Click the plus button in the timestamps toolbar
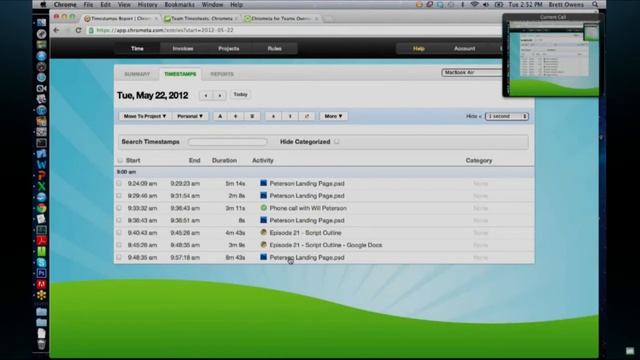640x360 pixels. [236, 116]
